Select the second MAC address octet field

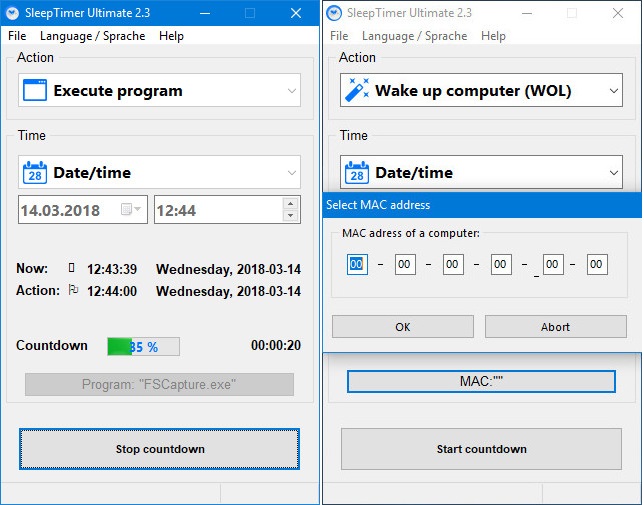coord(405,264)
